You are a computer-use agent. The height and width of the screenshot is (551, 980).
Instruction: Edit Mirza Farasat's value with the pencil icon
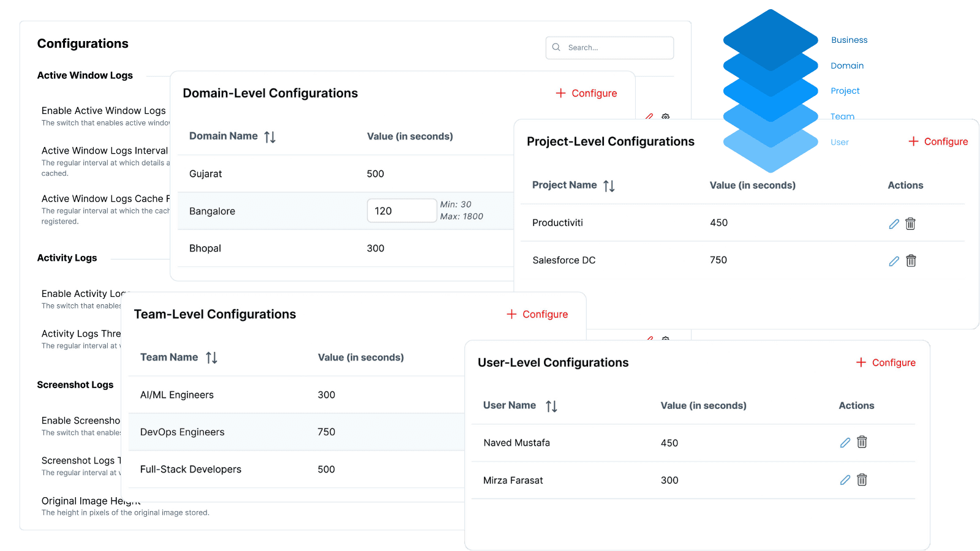[845, 480]
